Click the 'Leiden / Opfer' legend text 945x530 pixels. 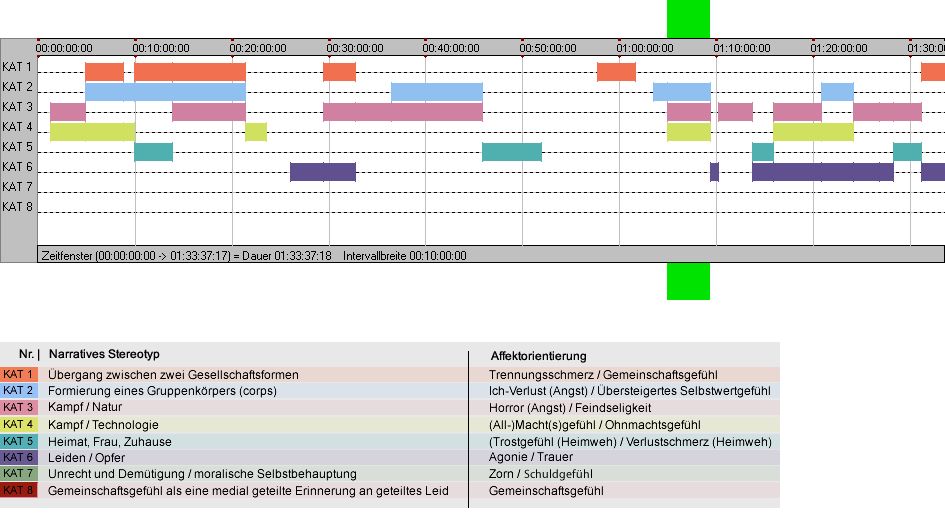tap(86, 458)
